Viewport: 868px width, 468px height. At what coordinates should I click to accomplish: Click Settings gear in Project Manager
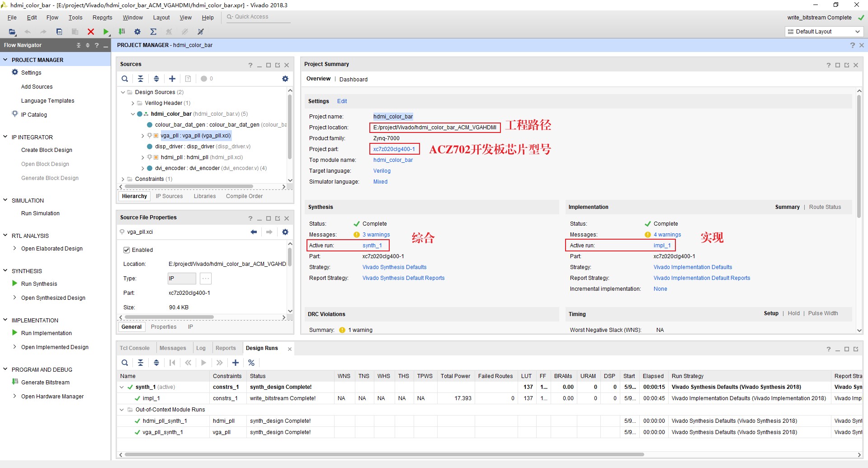pyautogui.click(x=15, y=72)
